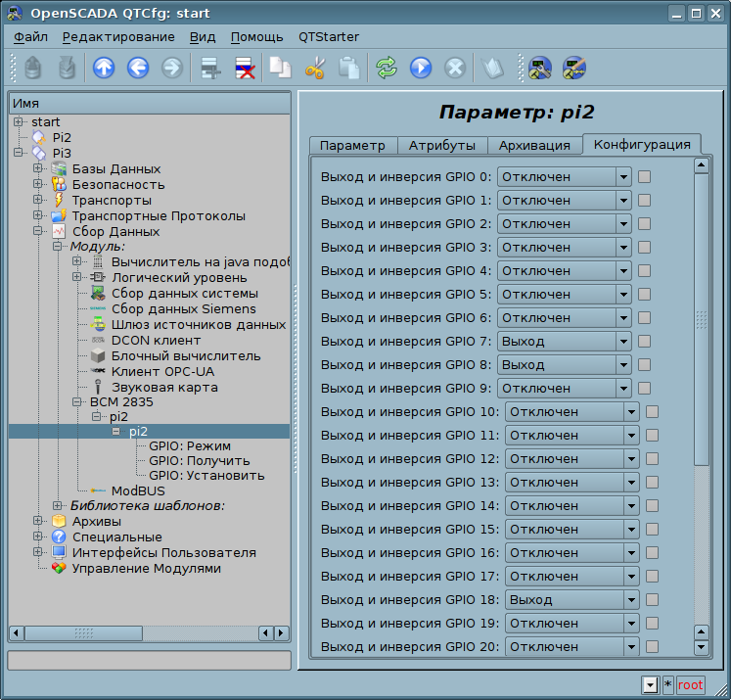Enable inversion checkbox for GPIO 0
This screenshot has height=700, width=731.
[645, 177]
